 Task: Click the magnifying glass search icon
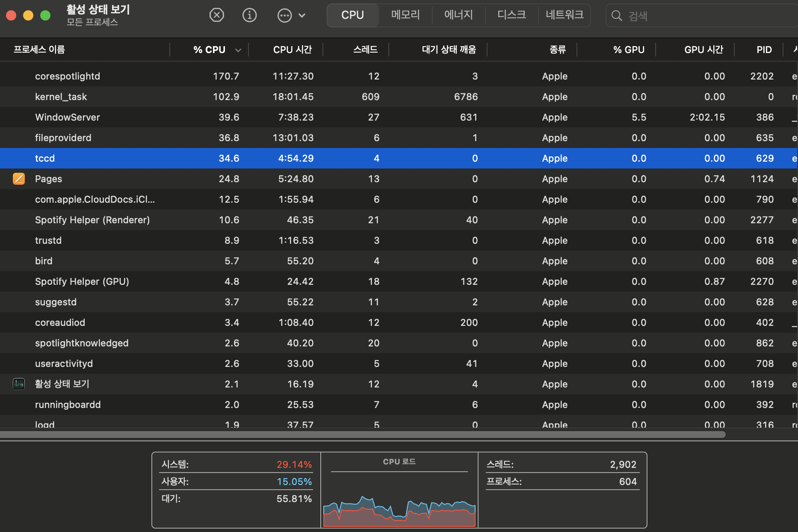coord(617,16)
